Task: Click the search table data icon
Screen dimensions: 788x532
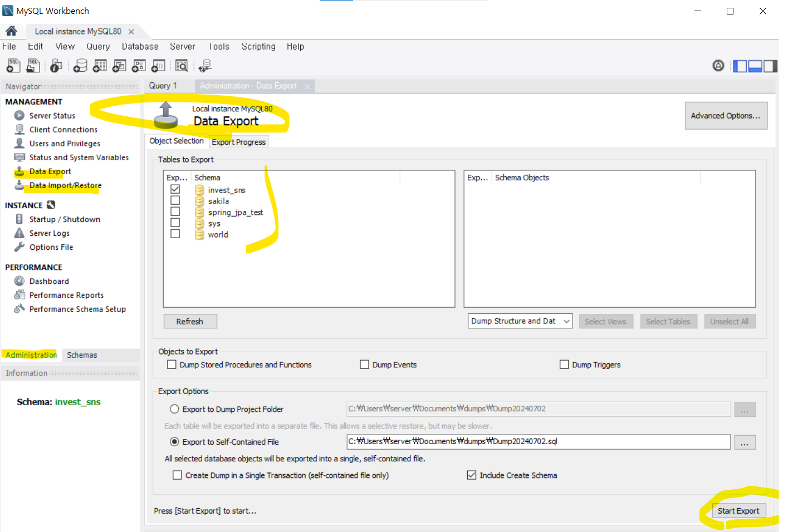Action: click(x=182, y=66)
